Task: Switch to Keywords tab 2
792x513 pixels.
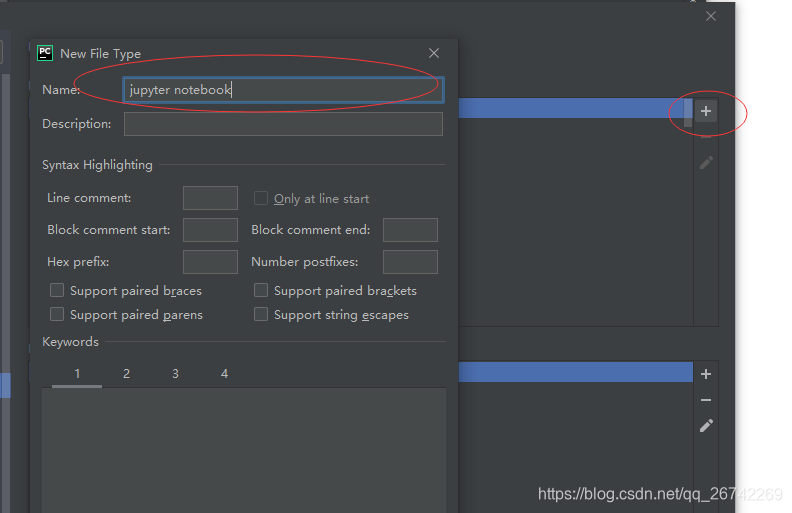Action: click(126, 374)
